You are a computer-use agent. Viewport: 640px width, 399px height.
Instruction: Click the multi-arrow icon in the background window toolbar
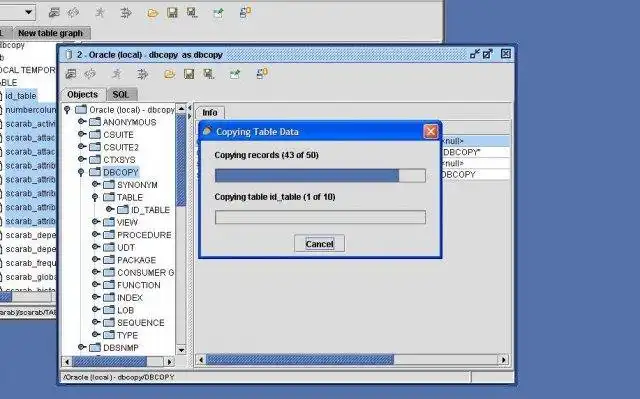tap(126, 13)
